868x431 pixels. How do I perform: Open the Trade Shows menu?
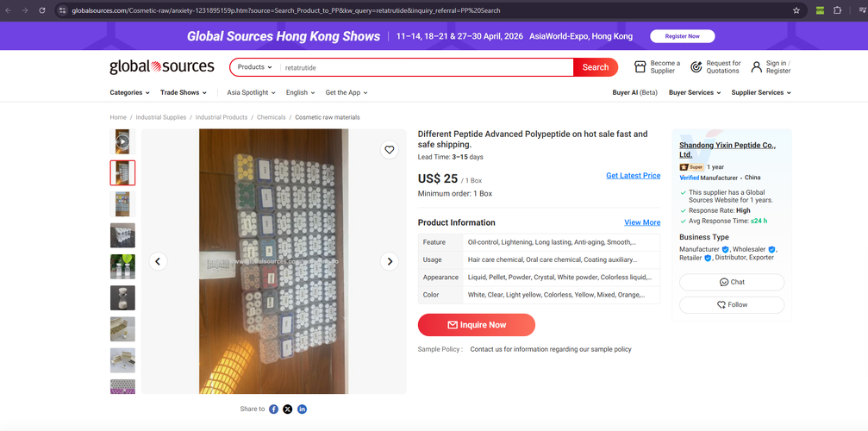coord(184,92)
